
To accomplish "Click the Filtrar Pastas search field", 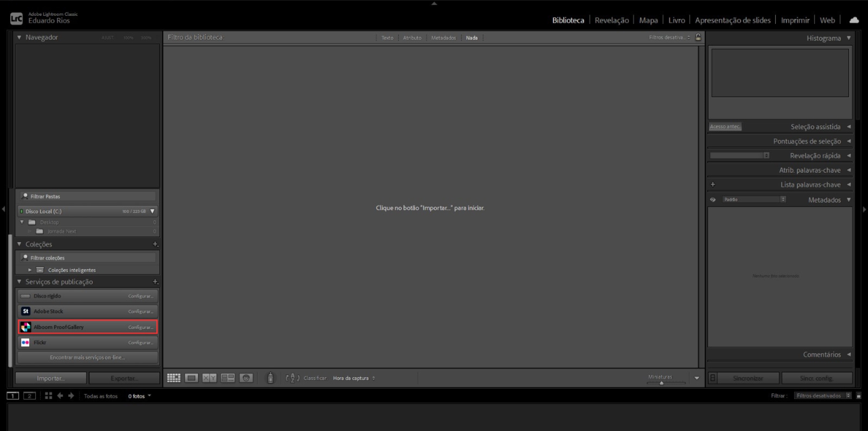I will (90, 196).
